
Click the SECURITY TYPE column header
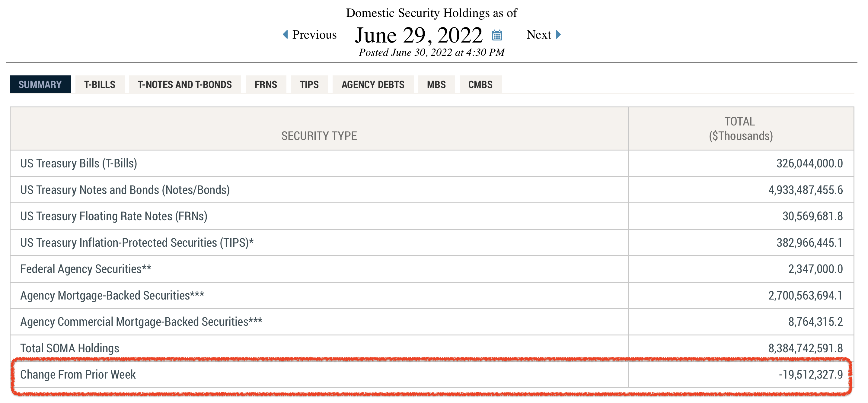319,136
